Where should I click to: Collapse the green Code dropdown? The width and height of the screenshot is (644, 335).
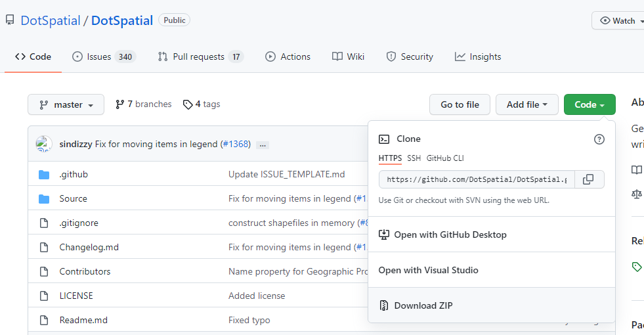pyautogui.click(x=590, y=104)
